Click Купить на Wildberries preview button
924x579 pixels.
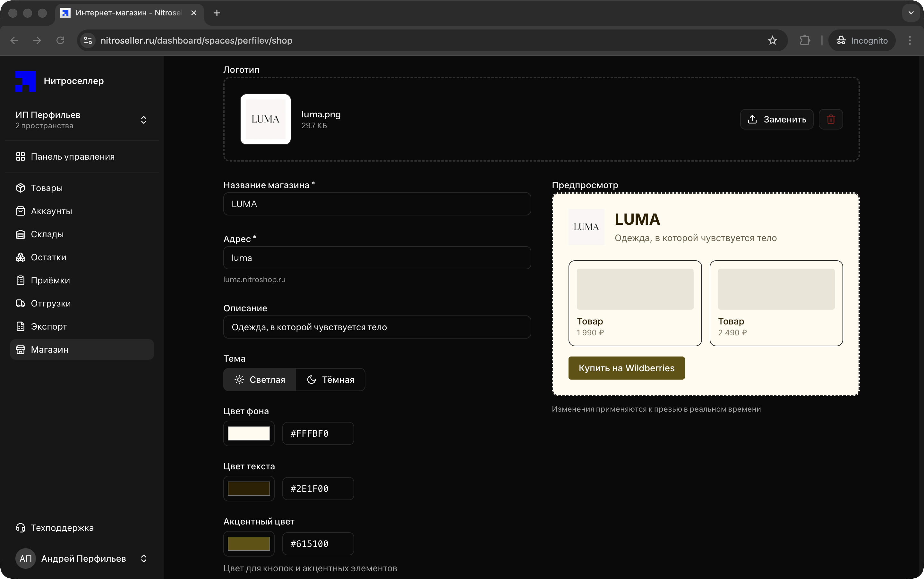(x=626, y=368)
